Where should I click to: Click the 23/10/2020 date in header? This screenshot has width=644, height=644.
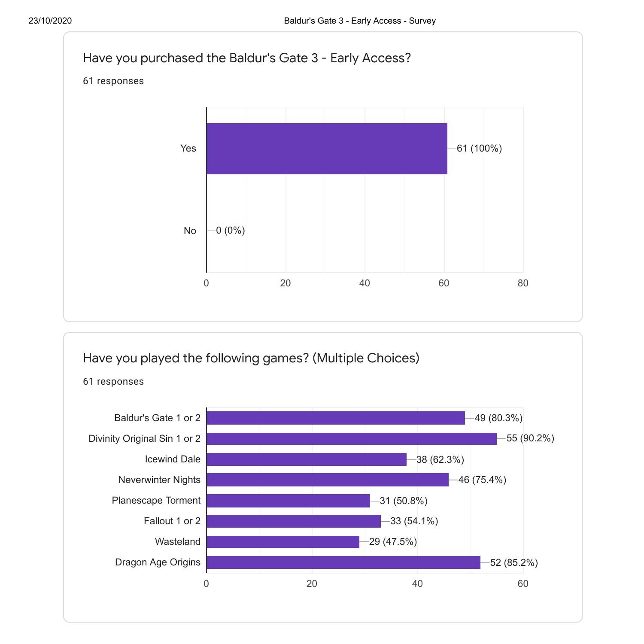50,21
